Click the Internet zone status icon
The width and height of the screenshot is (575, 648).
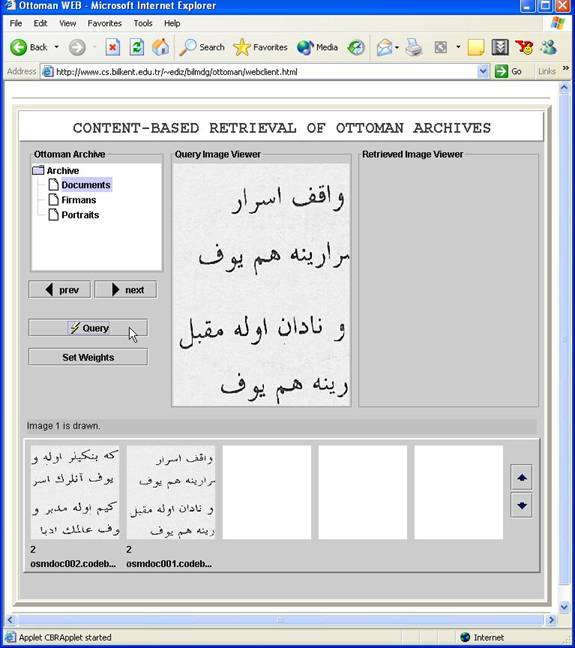click(x=465, y=637)
